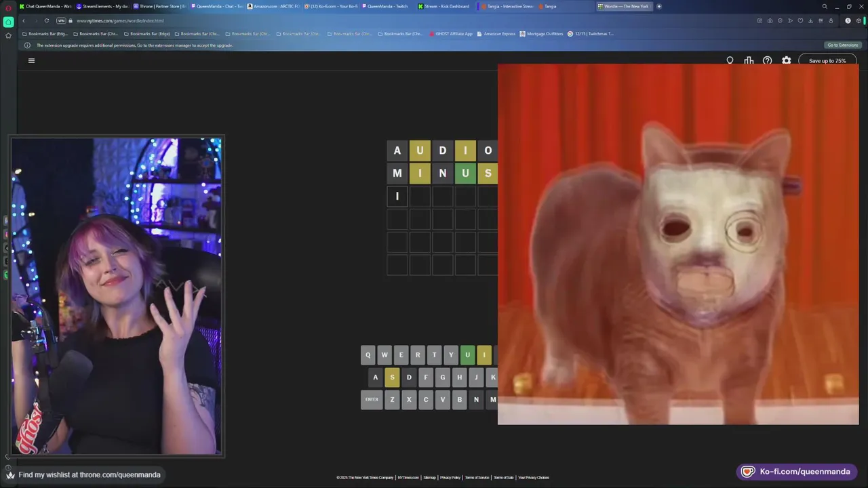Image resolution: width=868 pixels, height=488 pixels.
Task: Open the American Express bookmark
Action: pos(496,33)
